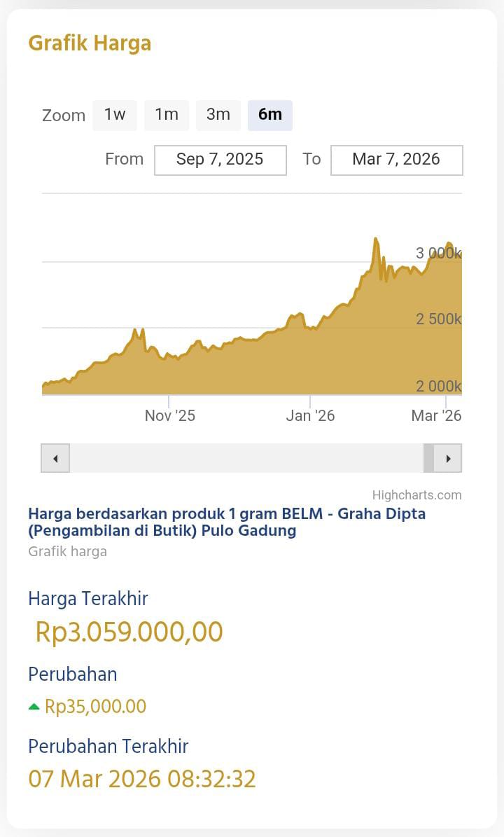Screen dimensions: 504x837
Task: Open the To date field Mar 7, 2026
Action: pos(396,160)
